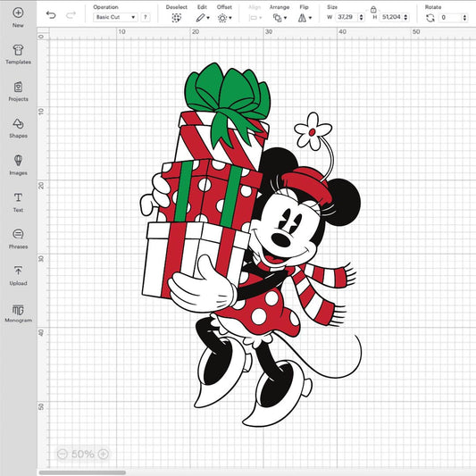Toggle the aspect ratio lock

click(x=373, y=10)
